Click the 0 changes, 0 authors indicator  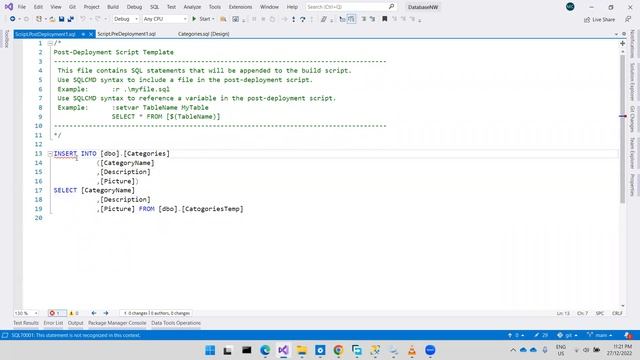tap(157, 313)
